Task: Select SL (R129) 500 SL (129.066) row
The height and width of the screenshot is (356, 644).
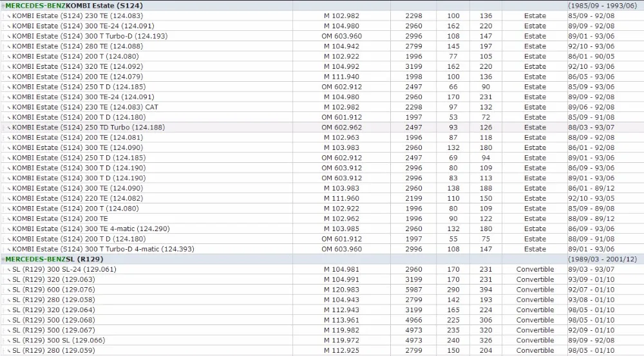Action: (322, 340)
